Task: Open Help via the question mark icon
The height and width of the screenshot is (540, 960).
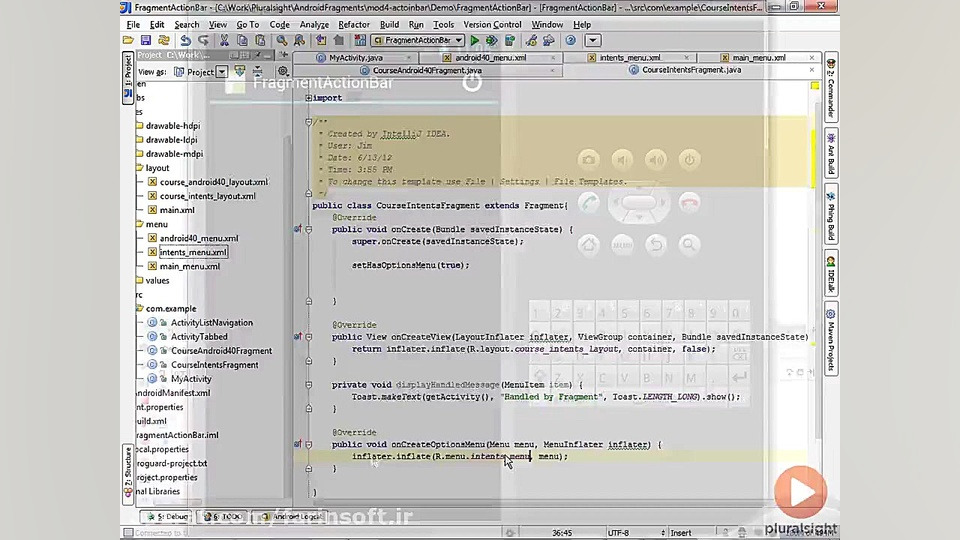Action: point(571,40)
